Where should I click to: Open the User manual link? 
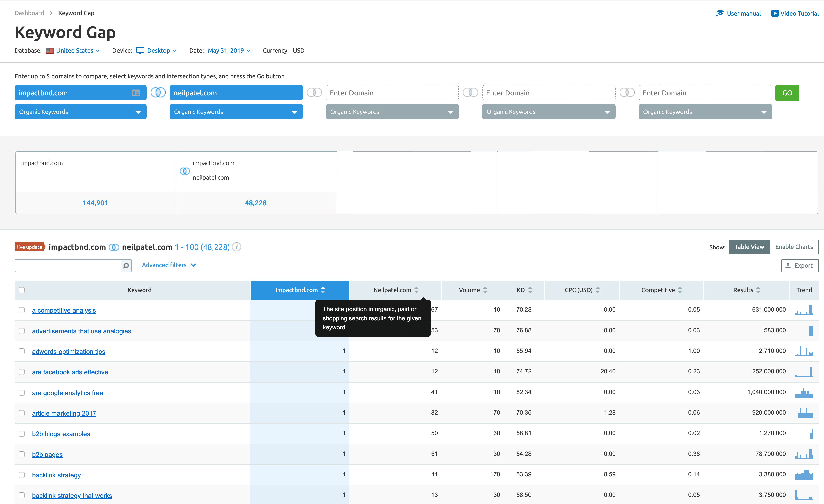click(x=743, y=13)
